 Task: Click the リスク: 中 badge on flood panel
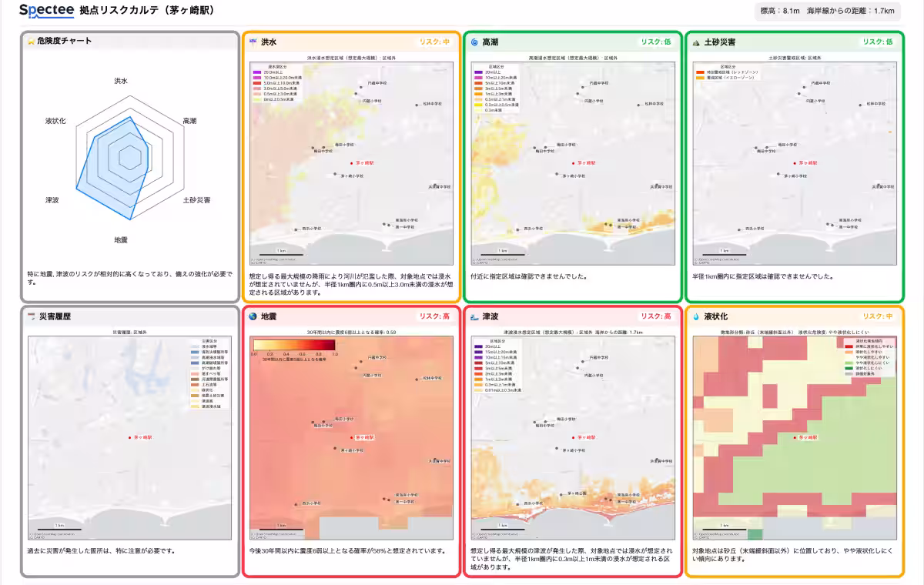click(x=435, y=42)
